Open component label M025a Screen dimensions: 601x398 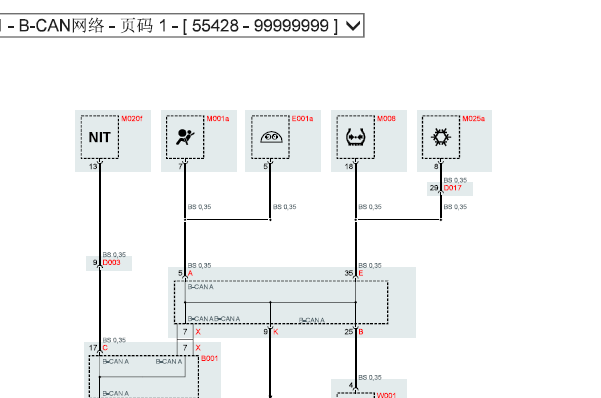tap(473, 119)
